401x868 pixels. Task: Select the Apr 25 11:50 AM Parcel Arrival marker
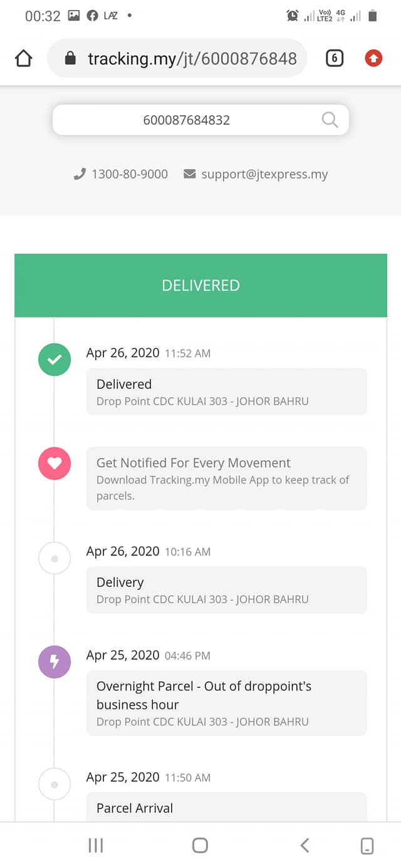click(x=55, y=784)
